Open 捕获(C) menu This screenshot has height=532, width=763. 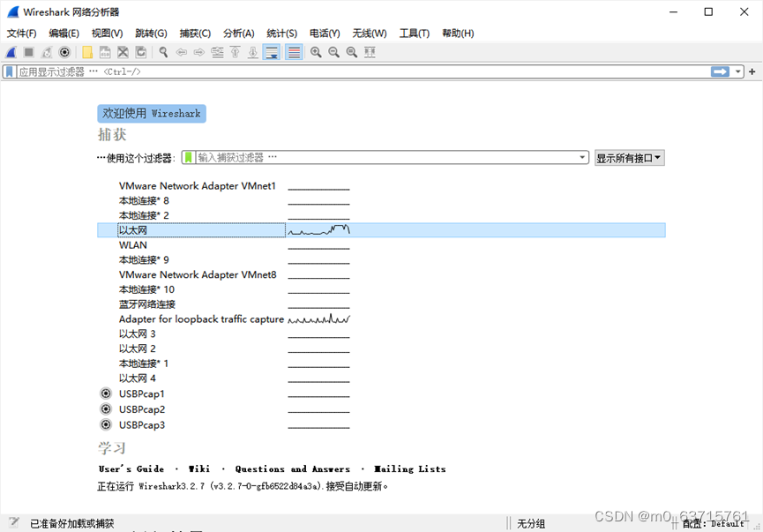coord(195,34)
